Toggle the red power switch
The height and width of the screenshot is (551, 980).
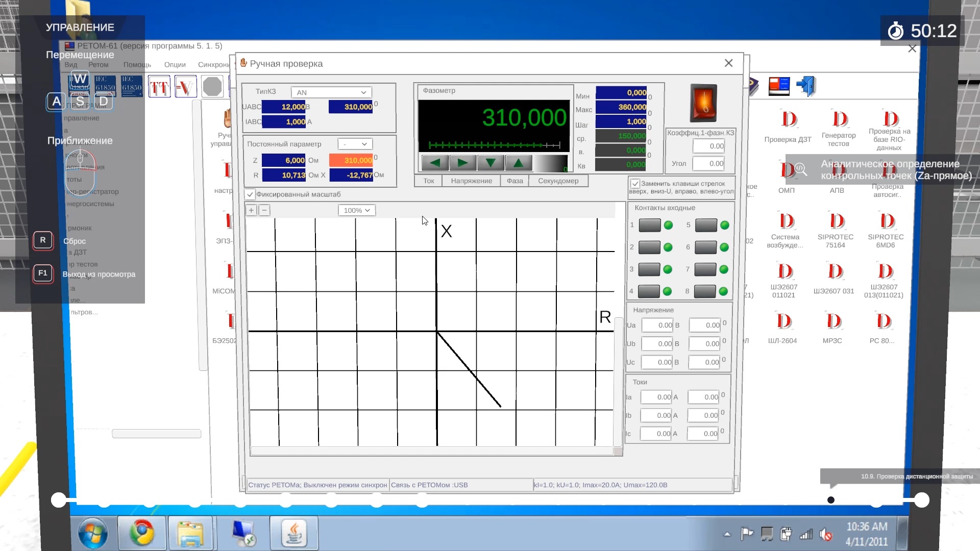coord(703,103)
